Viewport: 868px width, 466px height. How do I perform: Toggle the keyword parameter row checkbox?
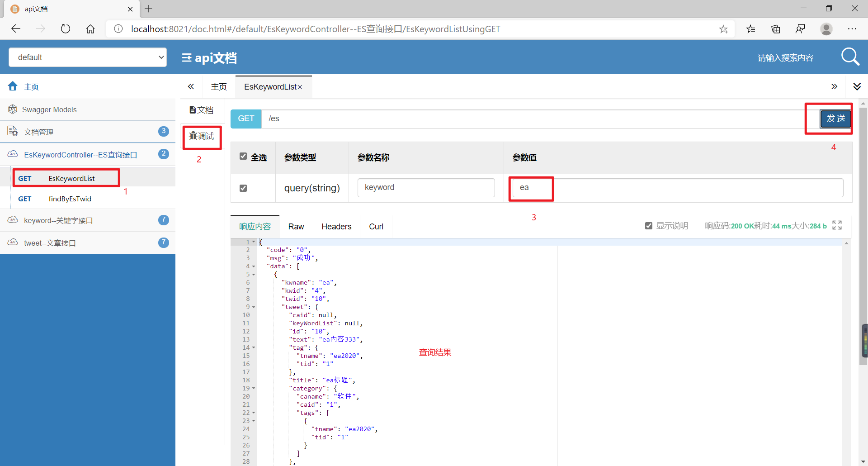pyautogui.click(x=243, y=188)
